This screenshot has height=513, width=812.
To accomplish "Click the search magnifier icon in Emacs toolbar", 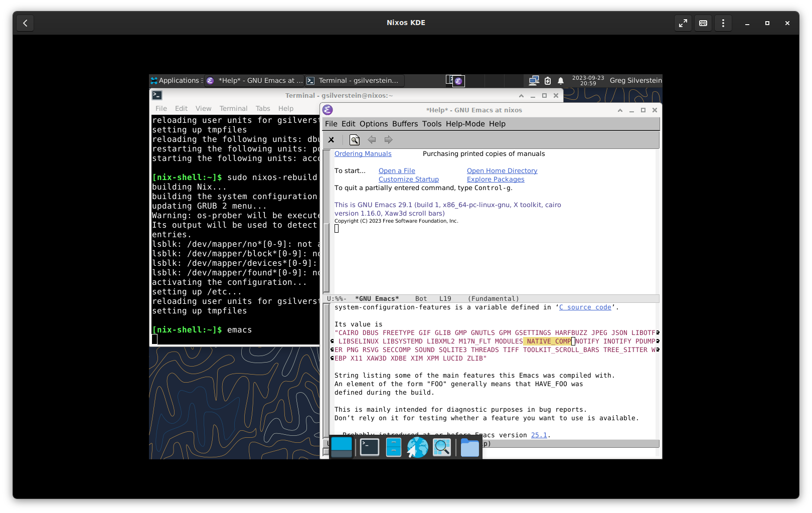I will [x=354, y=140].
